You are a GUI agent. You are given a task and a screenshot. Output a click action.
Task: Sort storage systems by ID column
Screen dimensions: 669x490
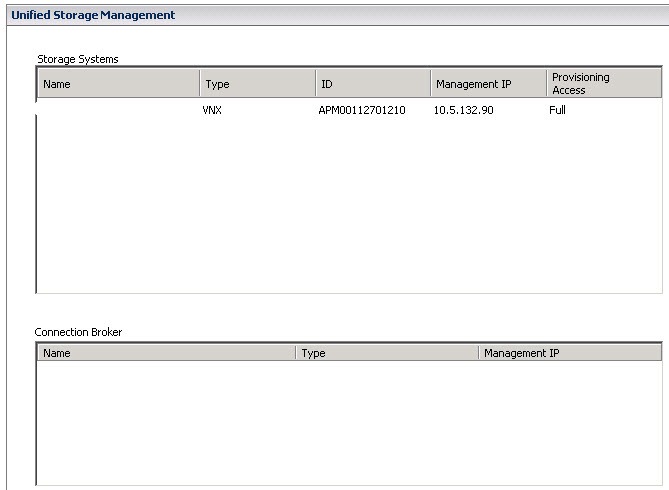(372, 84)
